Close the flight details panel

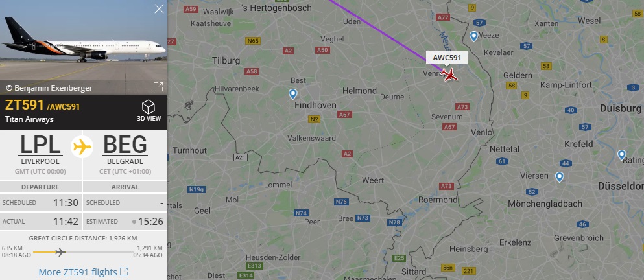pos(159,8)
